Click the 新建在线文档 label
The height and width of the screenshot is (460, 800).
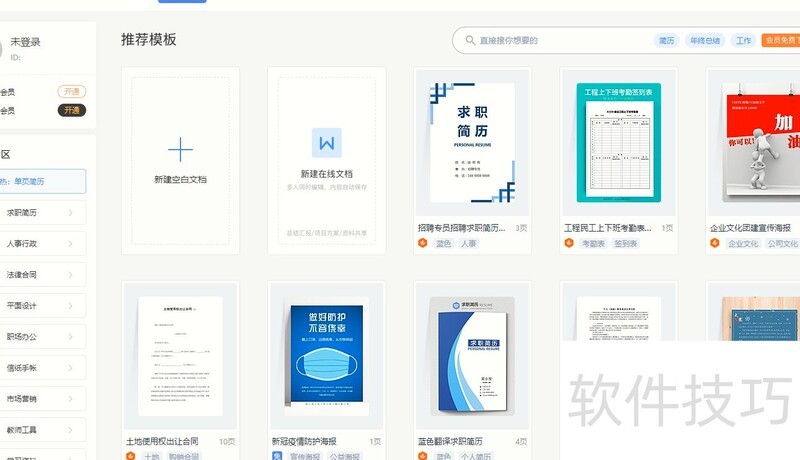coord(327,174)
